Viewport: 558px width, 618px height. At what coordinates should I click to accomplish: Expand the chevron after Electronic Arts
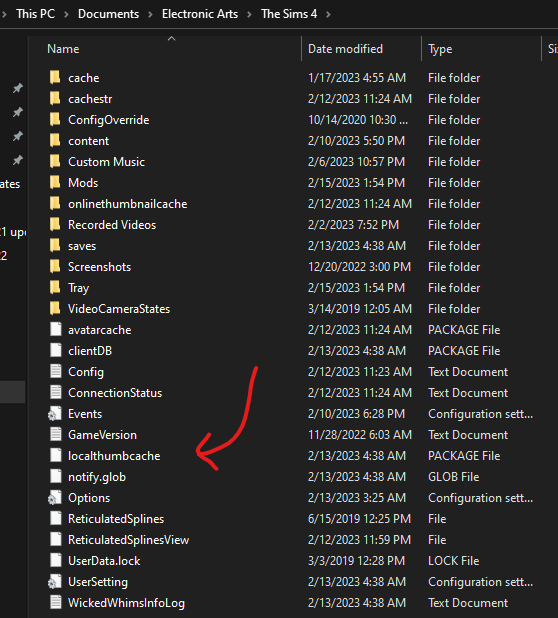coord(249,15)
